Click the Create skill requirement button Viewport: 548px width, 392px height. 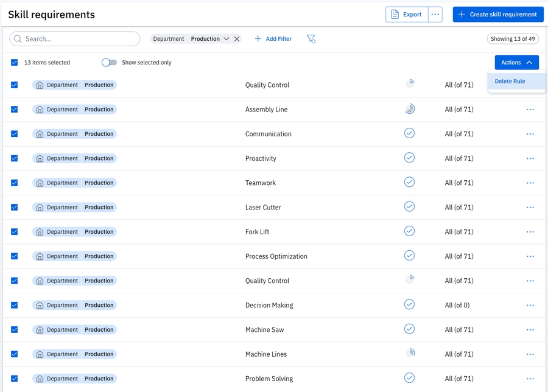point(497,15)
